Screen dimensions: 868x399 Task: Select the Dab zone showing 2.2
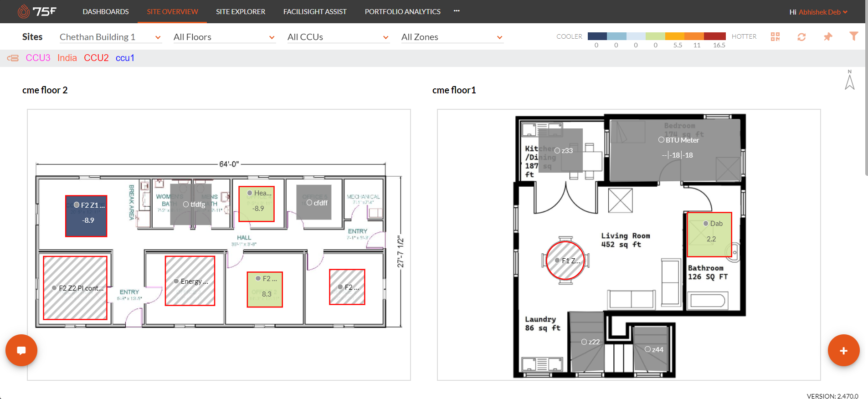coord(709,235)
